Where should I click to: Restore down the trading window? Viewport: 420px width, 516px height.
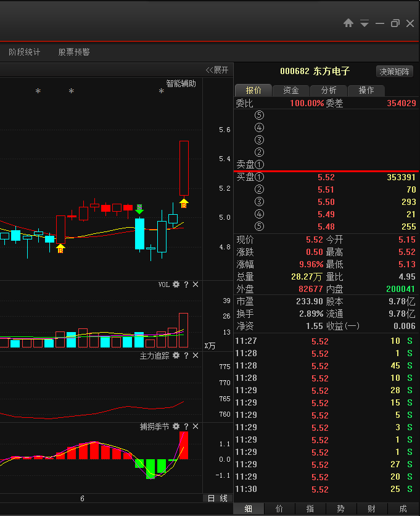(395, 23)
